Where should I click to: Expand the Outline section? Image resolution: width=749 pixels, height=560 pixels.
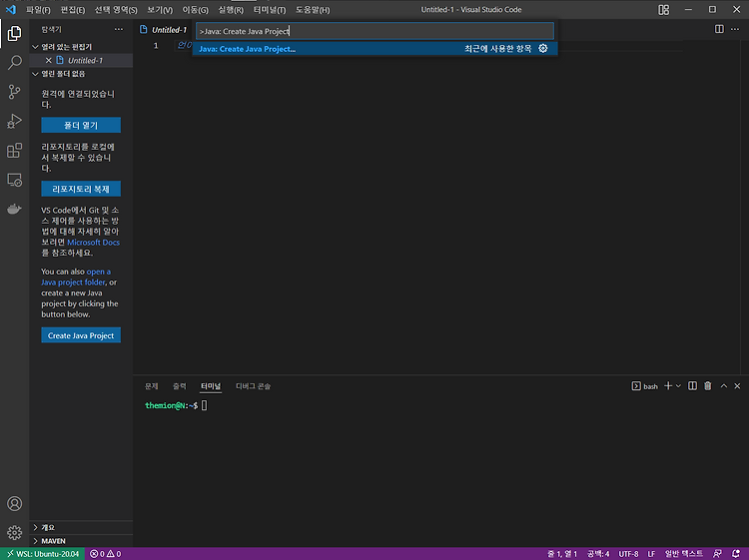tap(81, 527)
